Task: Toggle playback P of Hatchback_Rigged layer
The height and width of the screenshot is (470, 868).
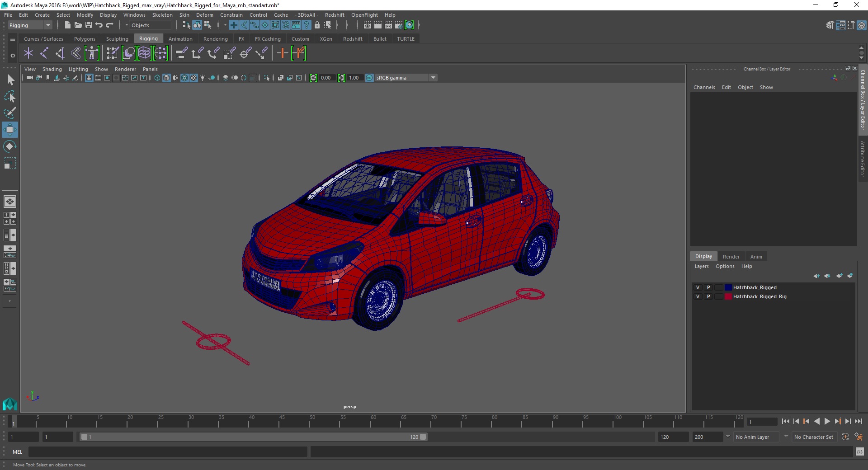Action: pyautogui.click(x=708, y=287)
